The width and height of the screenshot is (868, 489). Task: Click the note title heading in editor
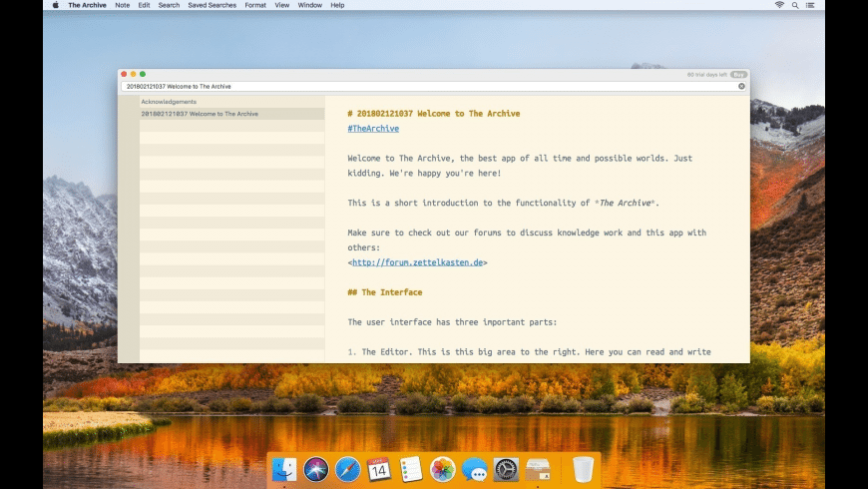click(434, 114)
